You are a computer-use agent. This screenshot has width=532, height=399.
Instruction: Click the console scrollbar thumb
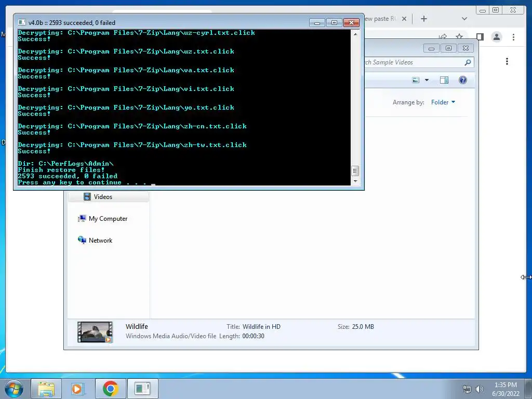coord(355,170)
